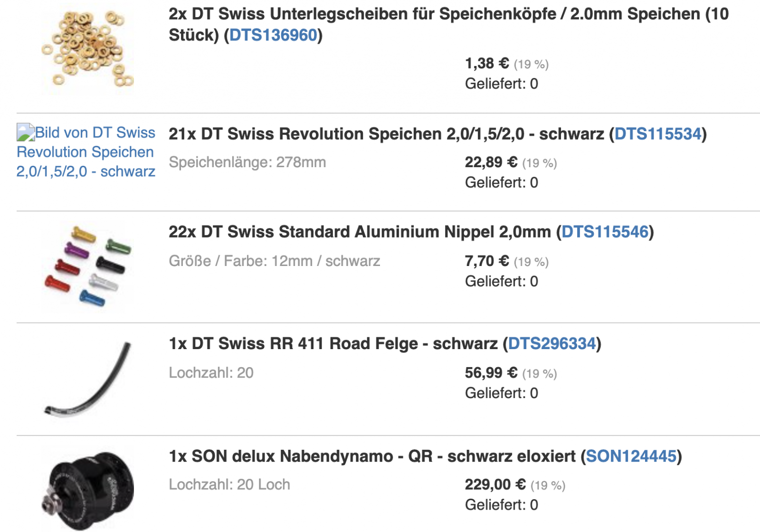Open the colorful aluminium nipples thumbnail
Image resolution: width=760 pixels, height=532 pixels.
point(87,266)
